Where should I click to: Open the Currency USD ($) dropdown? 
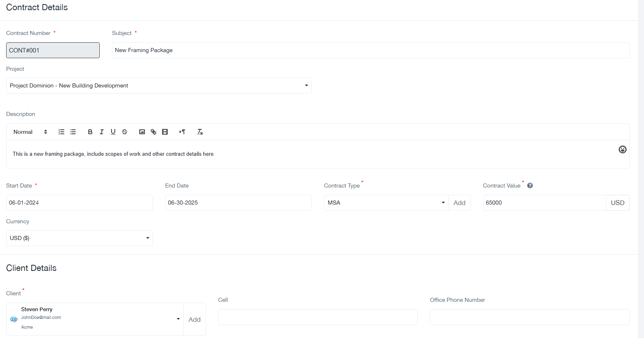coord(79,238)
